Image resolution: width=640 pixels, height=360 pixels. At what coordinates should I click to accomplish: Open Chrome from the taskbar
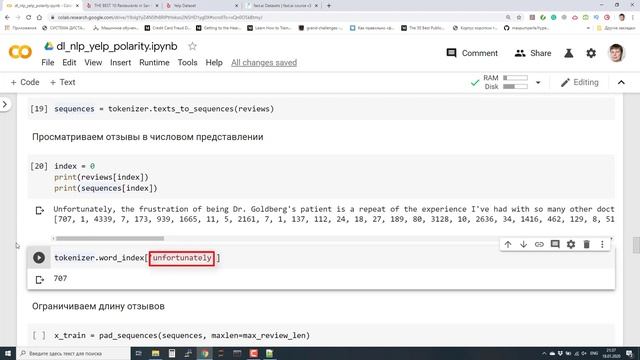click(x=204, y=353)
